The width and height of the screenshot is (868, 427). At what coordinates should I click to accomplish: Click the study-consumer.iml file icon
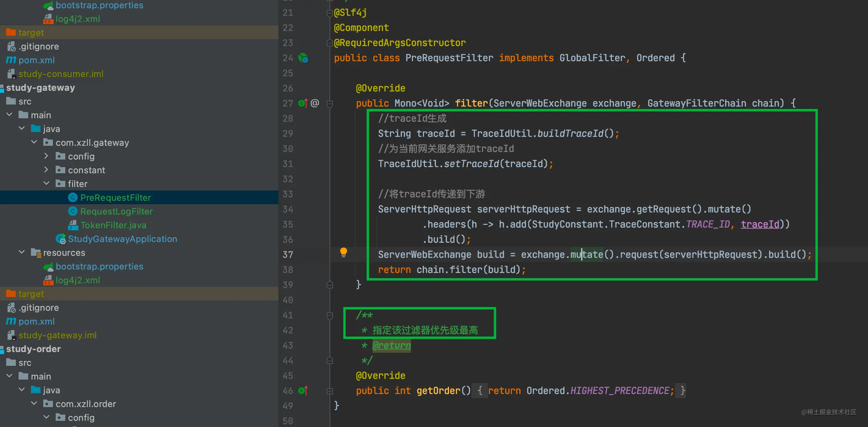pos(11,74)
